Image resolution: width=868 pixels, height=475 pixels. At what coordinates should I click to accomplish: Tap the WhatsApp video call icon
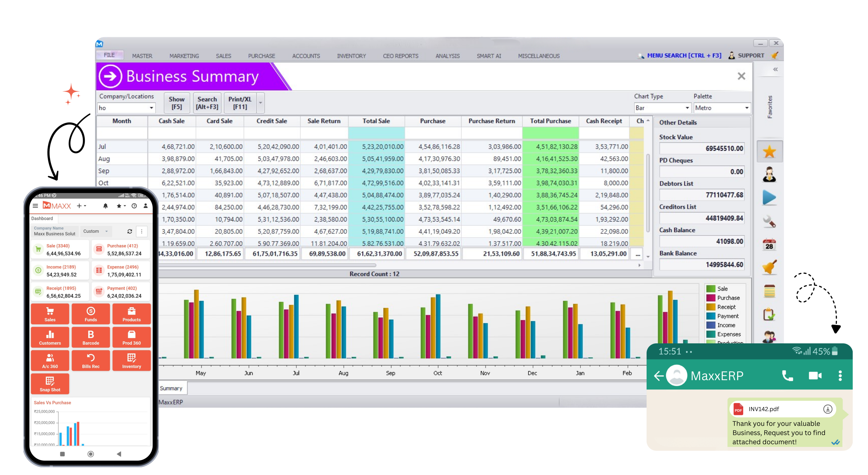(x=815, y=376)
